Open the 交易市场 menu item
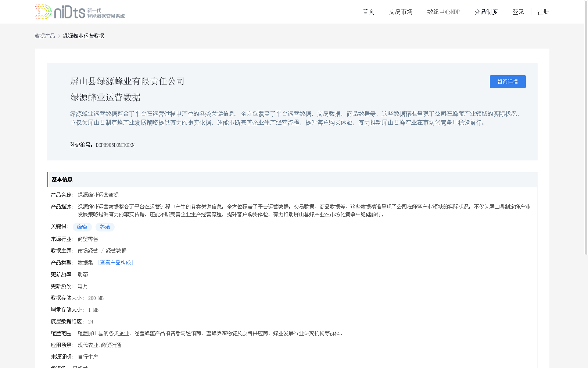 401,12
